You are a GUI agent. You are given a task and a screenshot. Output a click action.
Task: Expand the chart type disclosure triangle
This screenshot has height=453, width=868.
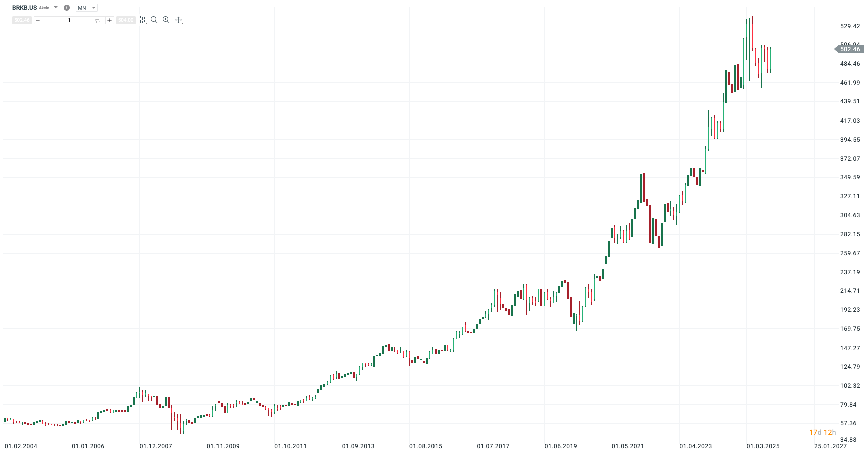pos(147,24)
